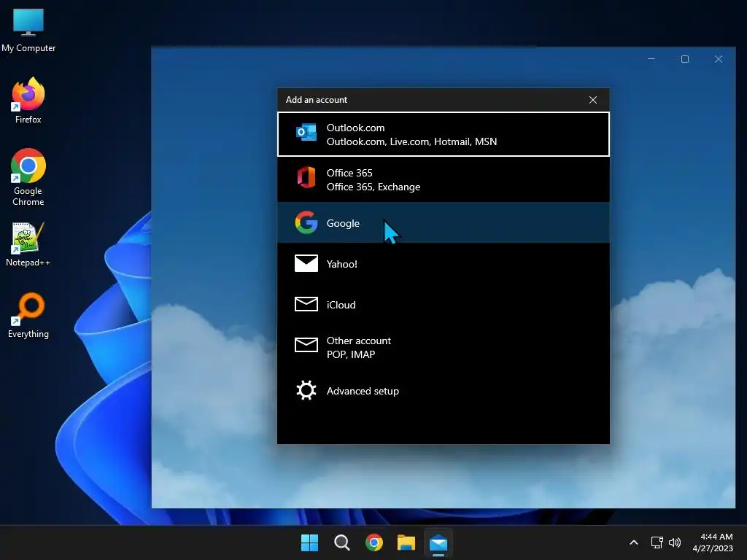Maximize the Mail window
Image resolution: width=747 pixels, height=560 pixels.
pyautogui.click(x=684, y=59)
